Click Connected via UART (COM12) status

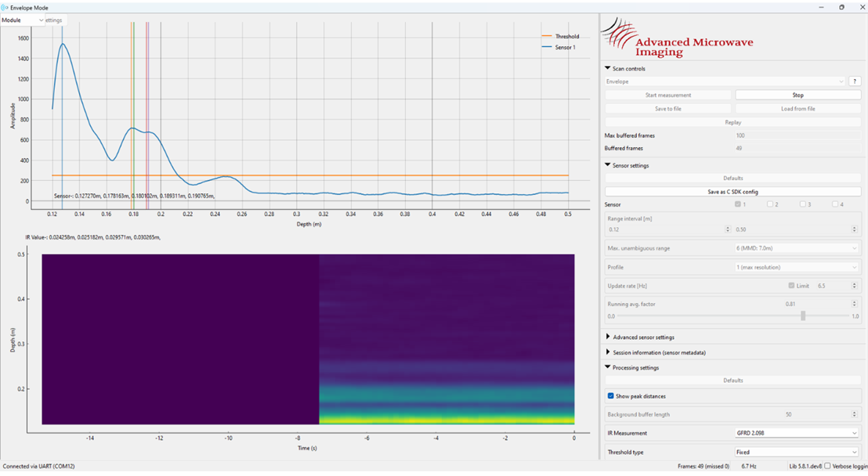[38, 467]
